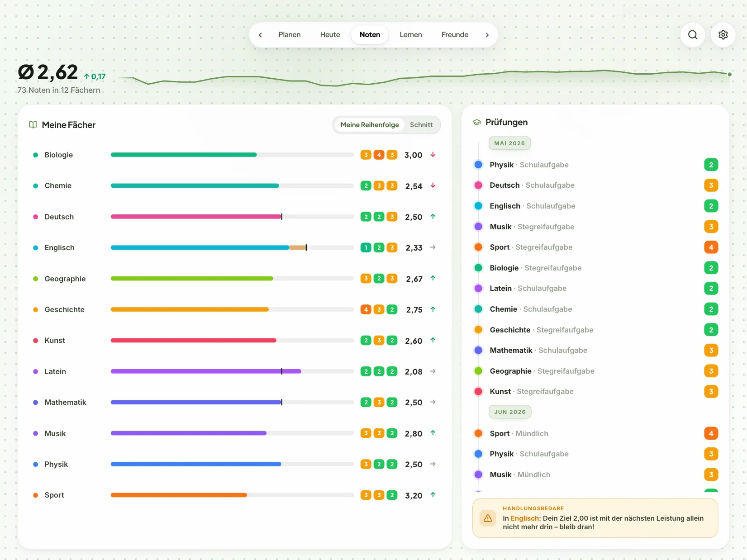Switch sorting to Schnitt
This screenshot has width=747, height=560.
(421, 125)
